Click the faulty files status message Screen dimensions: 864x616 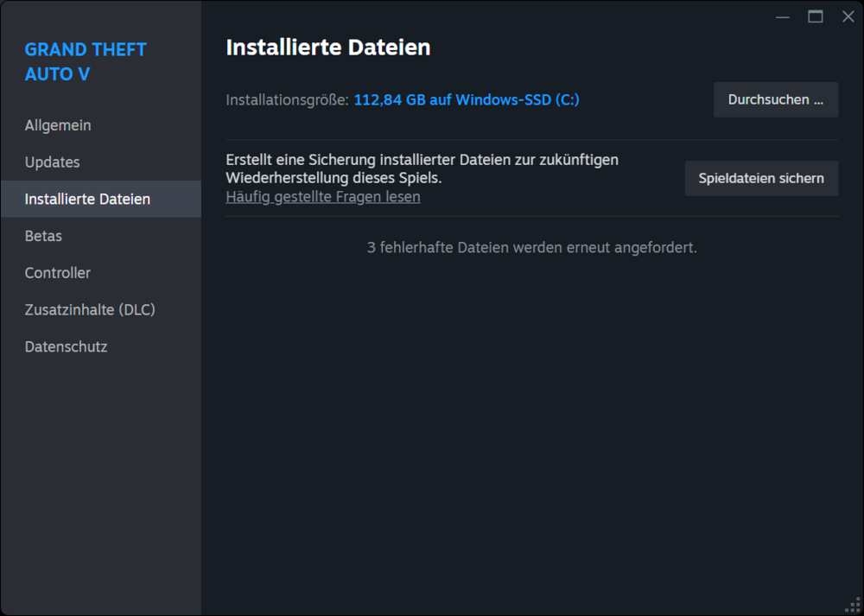533,247
